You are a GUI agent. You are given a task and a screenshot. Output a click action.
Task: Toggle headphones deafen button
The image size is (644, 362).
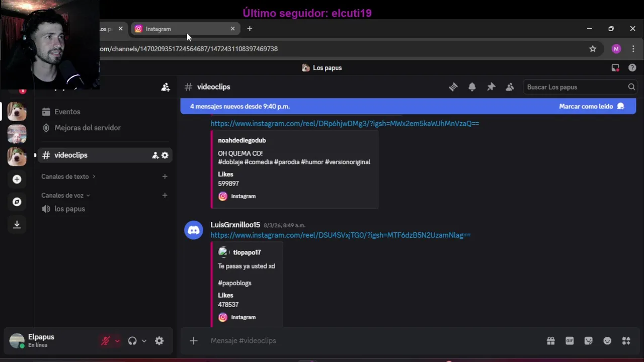click(x=132, y=341)
